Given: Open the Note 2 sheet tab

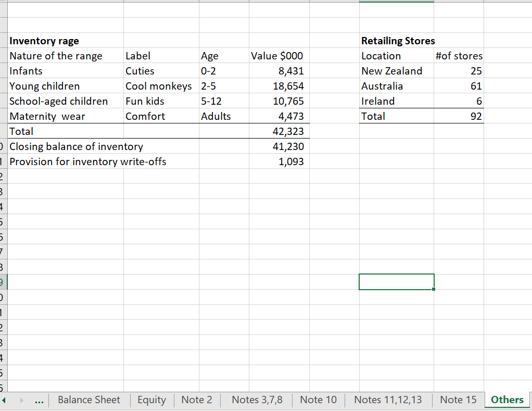Looking at the screenshot, I should (x=197, y=400).
